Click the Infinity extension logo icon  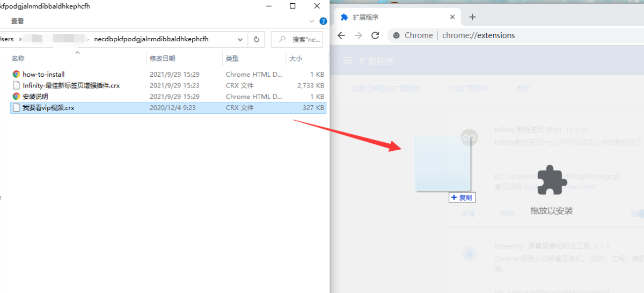[470, 137]
